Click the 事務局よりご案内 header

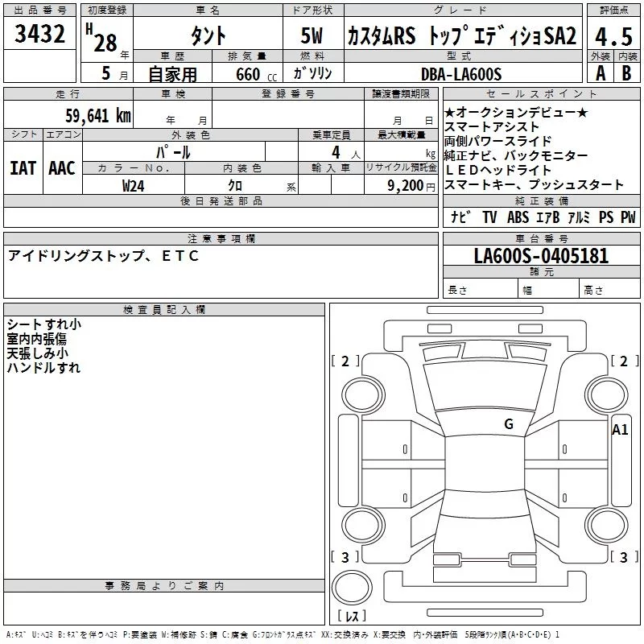point(164,586)
